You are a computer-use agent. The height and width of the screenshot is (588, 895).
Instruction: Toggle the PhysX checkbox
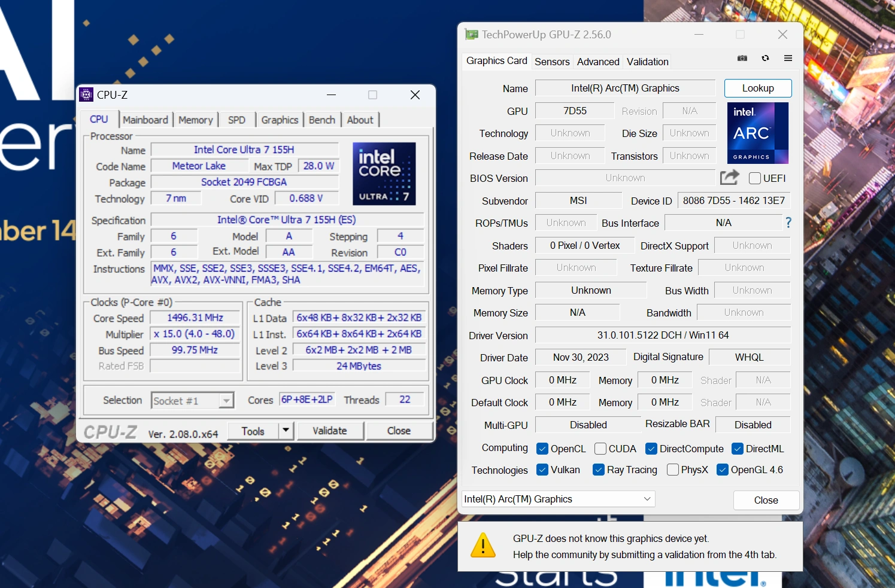pos(673,470)
